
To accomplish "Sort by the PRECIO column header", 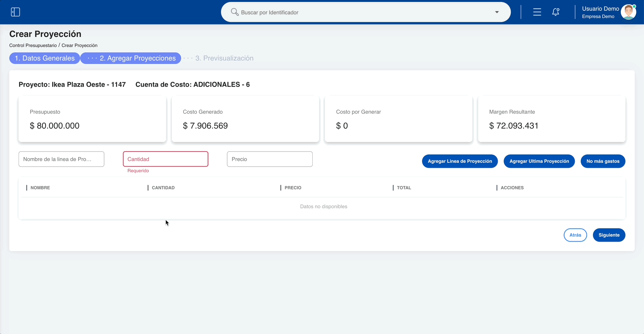I will coord(293,187).
